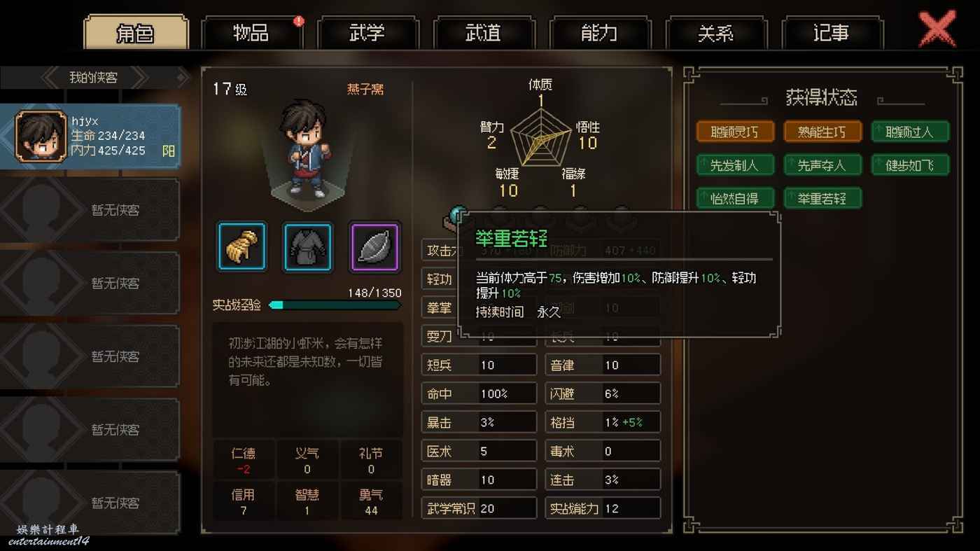Screen dimensions: 980x551
Task: Select the purple accessory equipment slot
Action: 374,246
